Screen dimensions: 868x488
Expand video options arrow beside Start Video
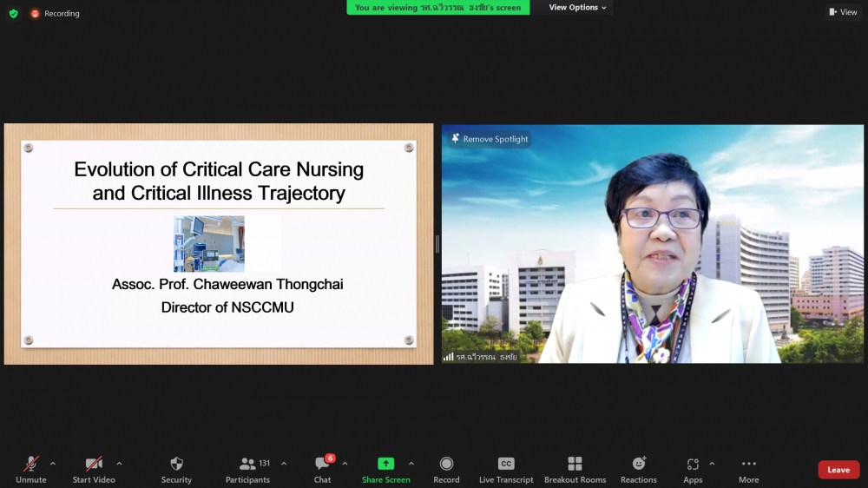pyautogui.click(x=119, y=464)
